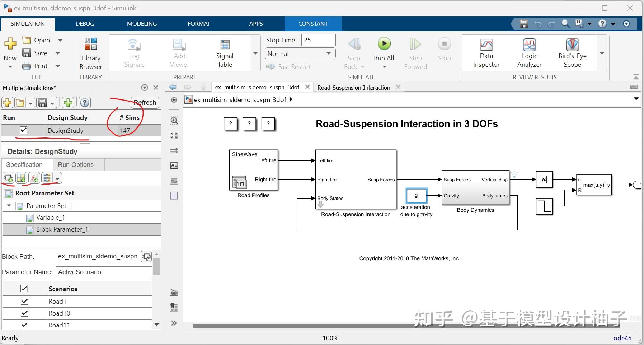The width and height of the screenshot is (644, 345).
Task: Uncheck the DesignStudy Run checkbox
Action: click(x=24, y=130)
